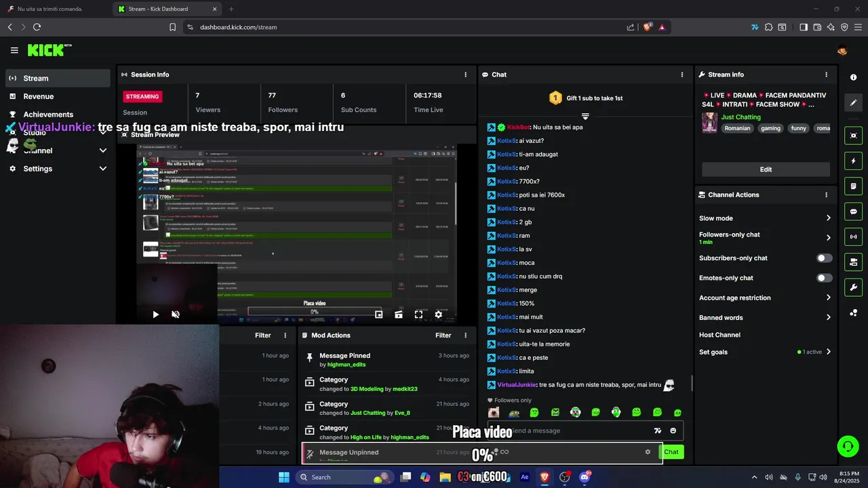
Task: Open Stream info panel three-dot options
Action: pyautogui.click(x=826, y=75)
